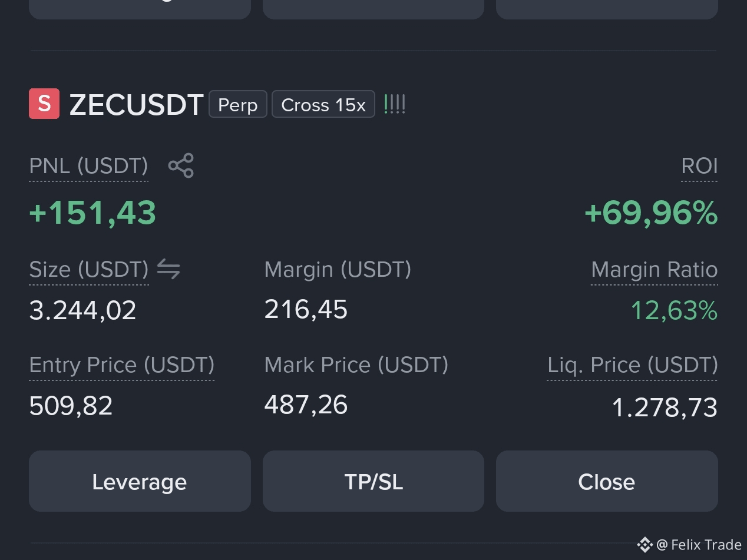Tap the swap arrows next to Size (USDT)
The height and width of the screenshot is (560, 747).
coord(168,270)
